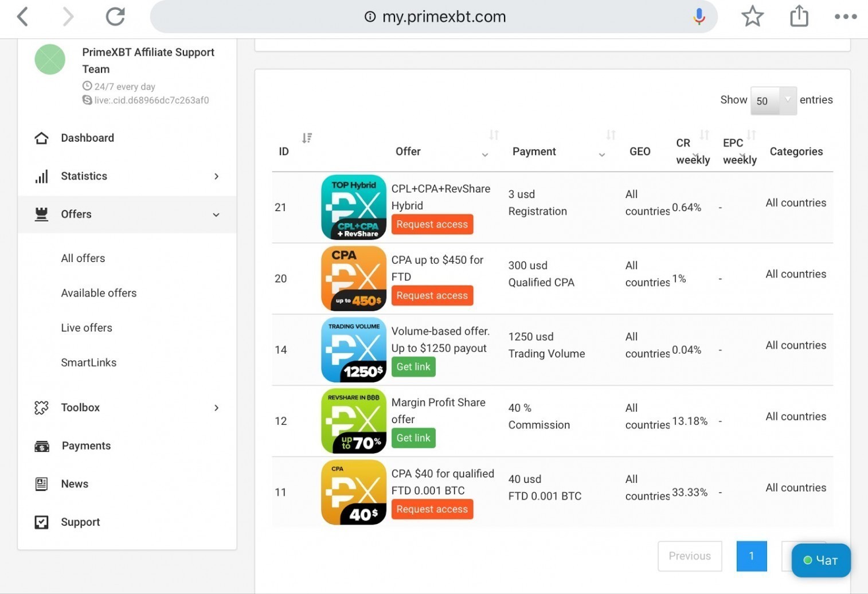Expand the Statistics submenu chevron

216,176
